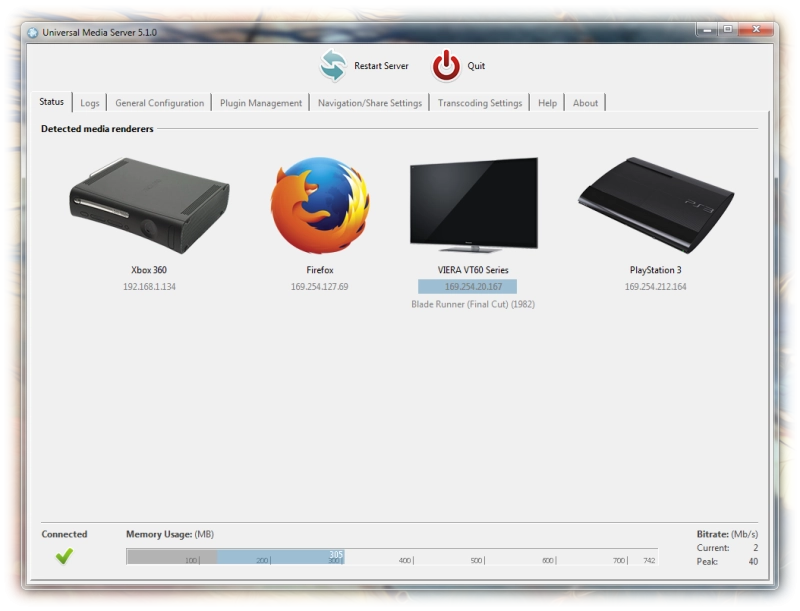Click the 742 max memory tick

point(649,561)
